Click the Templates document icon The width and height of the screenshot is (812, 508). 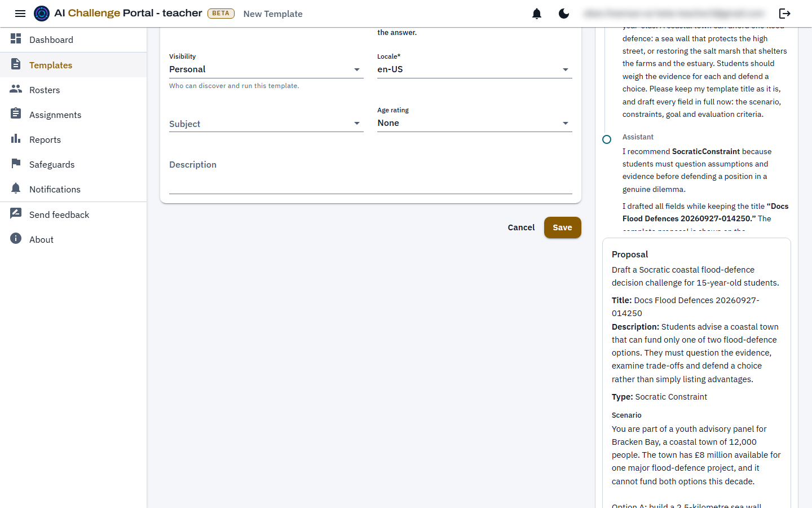16,64
